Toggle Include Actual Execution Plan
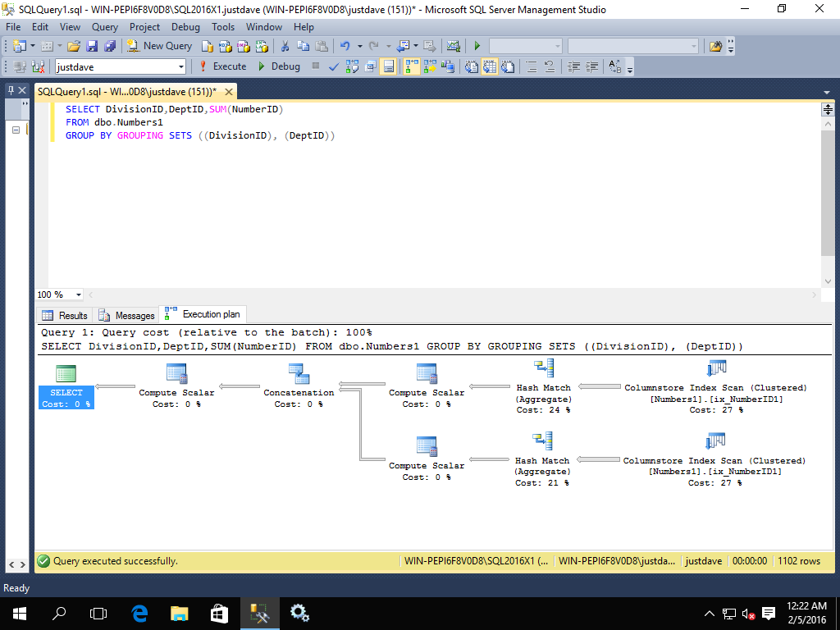840x630 pixels. coord(411,66)
